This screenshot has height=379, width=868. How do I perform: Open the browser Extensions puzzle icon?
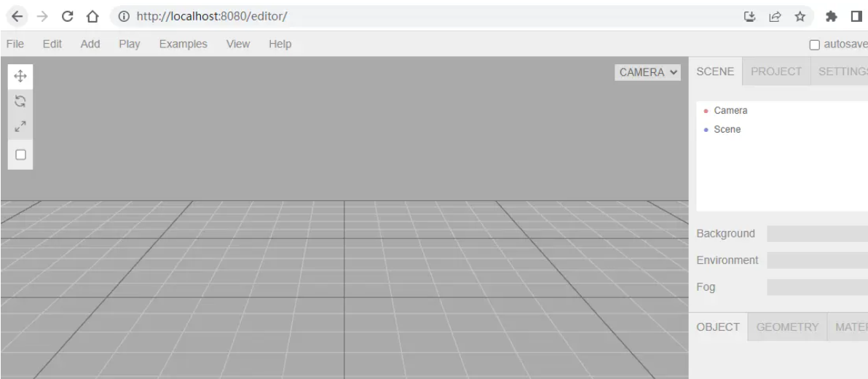(x=831, y=17)
